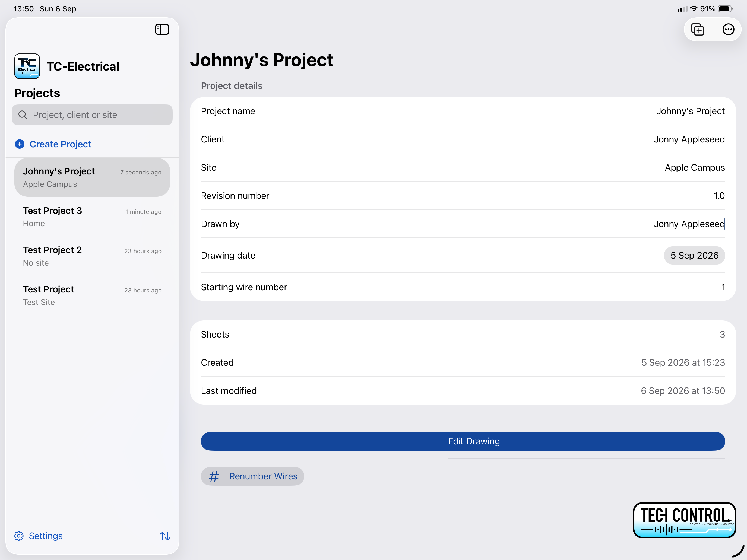Click the Tech Control logo

[684, 520]
